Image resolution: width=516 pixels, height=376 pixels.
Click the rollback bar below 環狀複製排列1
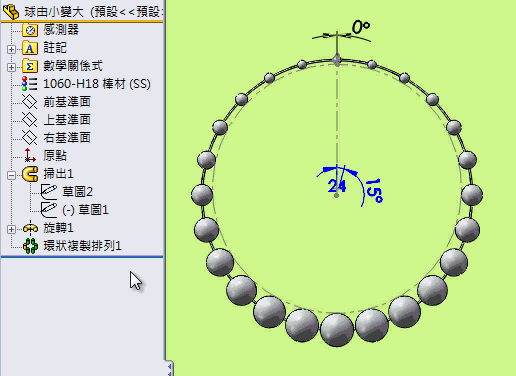[82, 257]
